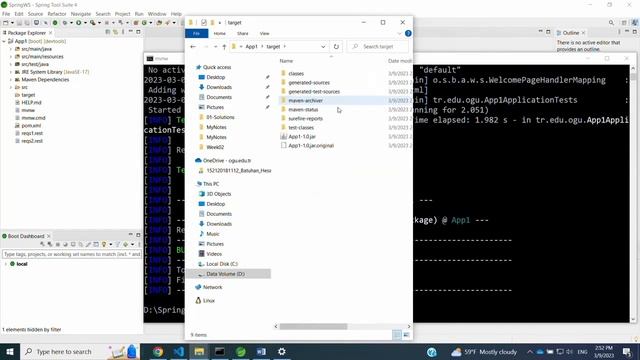The height and width of the screenshot is (360, 640).
Task: Select the generated-test-sources folder
Action: pos(314,91)
